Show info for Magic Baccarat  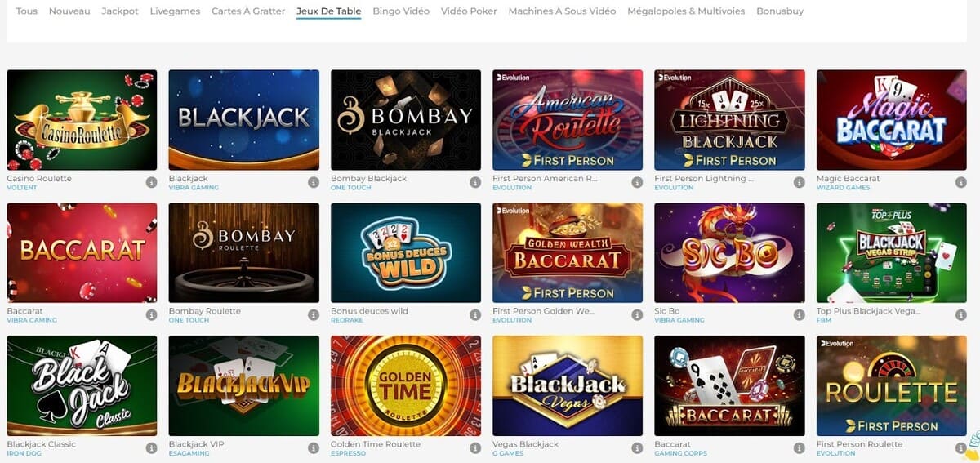pos(961,182)
